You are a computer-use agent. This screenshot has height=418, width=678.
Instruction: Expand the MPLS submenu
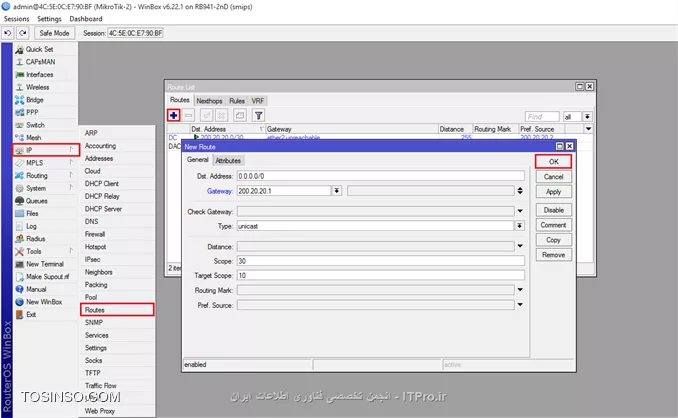point(45,163)
